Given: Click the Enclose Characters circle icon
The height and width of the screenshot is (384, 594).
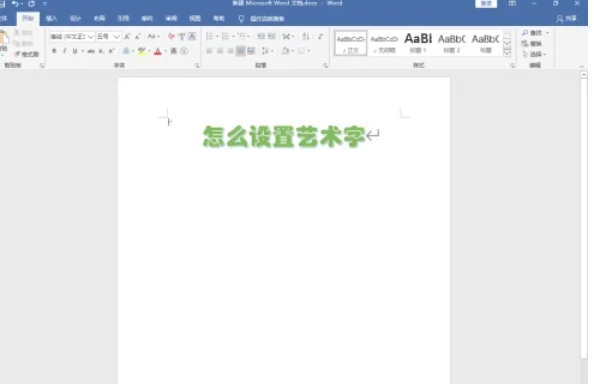Looking at the screenshot, I should point(184,51).
